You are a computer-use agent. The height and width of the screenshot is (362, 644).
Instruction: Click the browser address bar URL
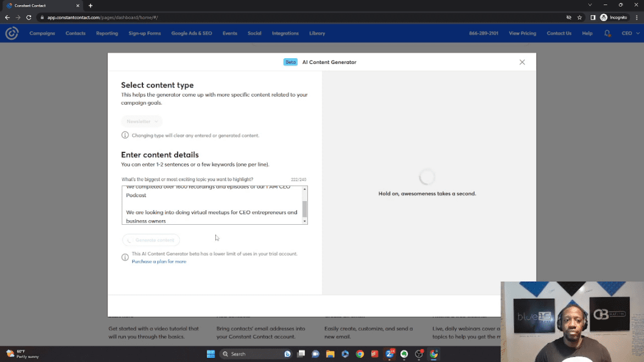pos(103,18)
